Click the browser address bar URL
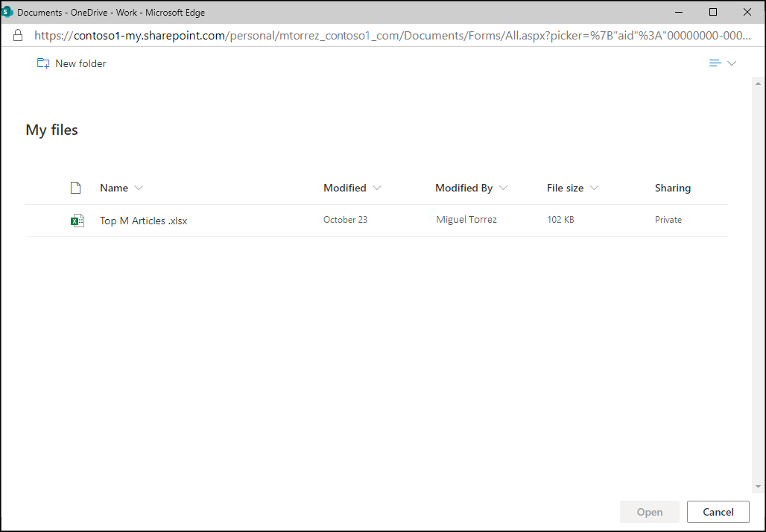Image resolution: width=766 pixels, height=532 pixels. (298, 35)
